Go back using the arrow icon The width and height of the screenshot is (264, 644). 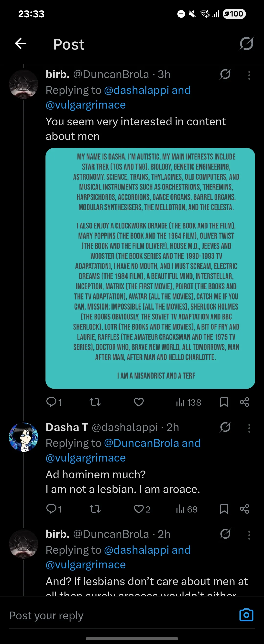click(21, 44)
